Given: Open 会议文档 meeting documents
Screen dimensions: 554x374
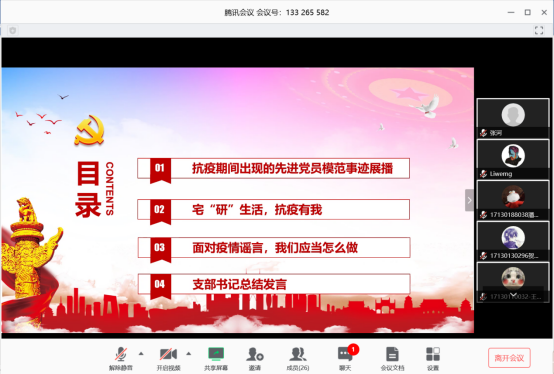Looking at the screenshot, I should [392, 358].
